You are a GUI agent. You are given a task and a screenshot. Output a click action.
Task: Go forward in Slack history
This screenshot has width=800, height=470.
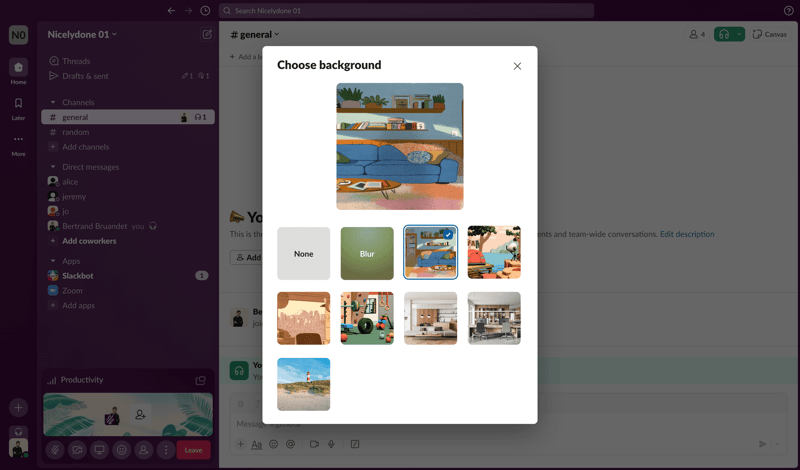point(188,11)
